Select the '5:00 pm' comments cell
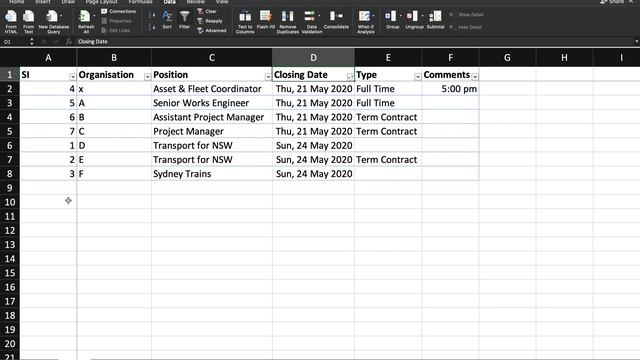Screen dimensions: 640x360 450,89
